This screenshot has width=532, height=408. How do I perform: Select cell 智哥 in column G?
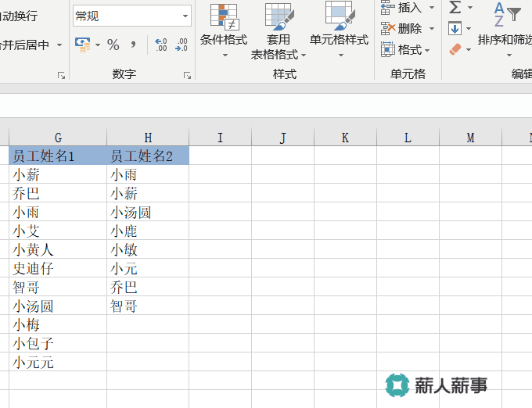[x=58, y=287]
